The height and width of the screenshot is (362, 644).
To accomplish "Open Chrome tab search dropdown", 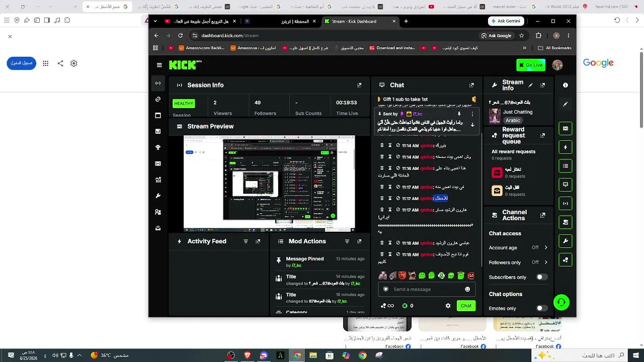I will point(155,21).
